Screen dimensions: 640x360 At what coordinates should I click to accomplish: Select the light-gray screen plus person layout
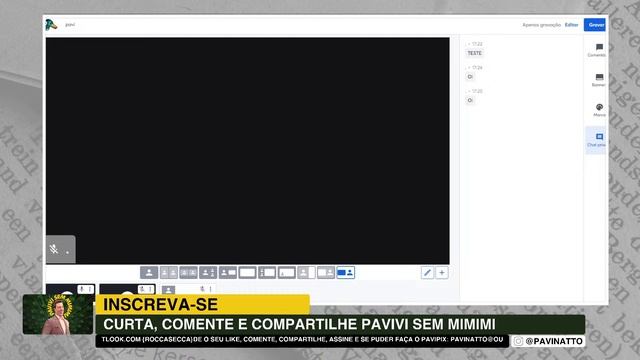click(x=326, y=273)
